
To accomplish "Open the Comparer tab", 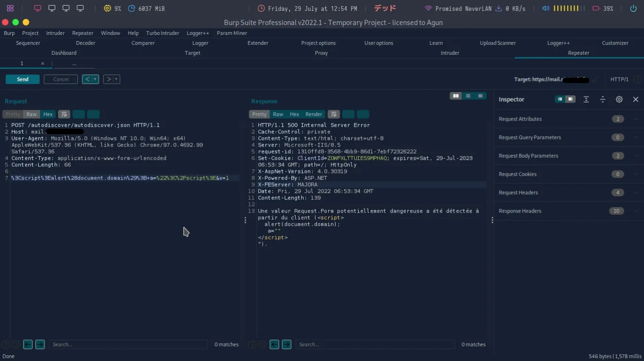I will tap(143, 43).
